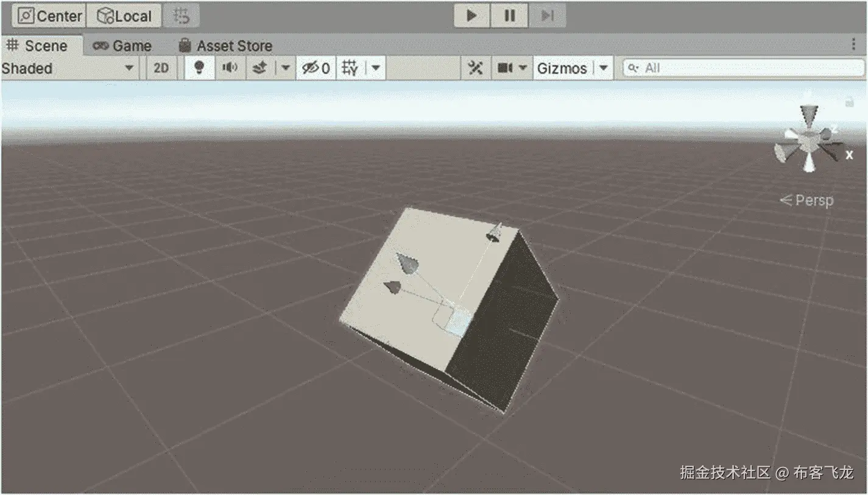This screenshot has height=495, width=868.
Task: Click the search magnifier icon in the All field
Action: pos(633,68)
